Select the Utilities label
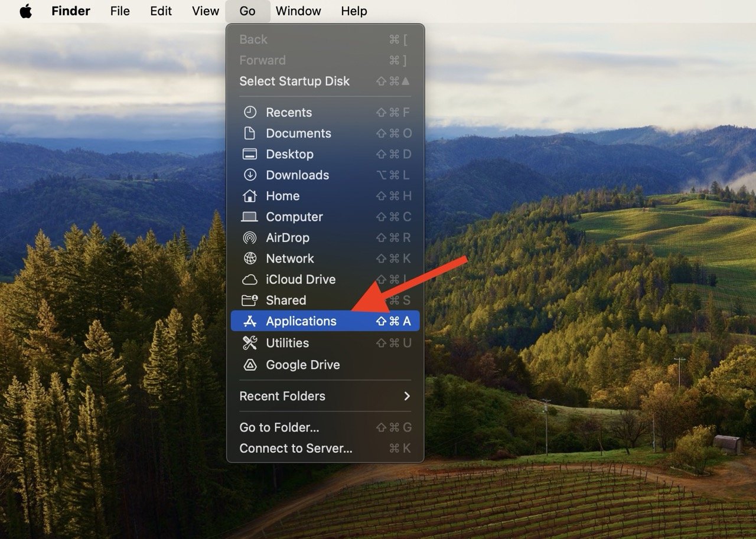This screenshot has height=539, width=756. [287, 343]
